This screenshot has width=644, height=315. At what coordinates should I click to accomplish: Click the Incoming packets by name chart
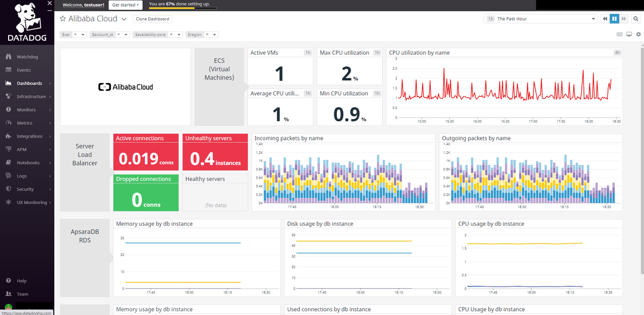click(343, 172)
